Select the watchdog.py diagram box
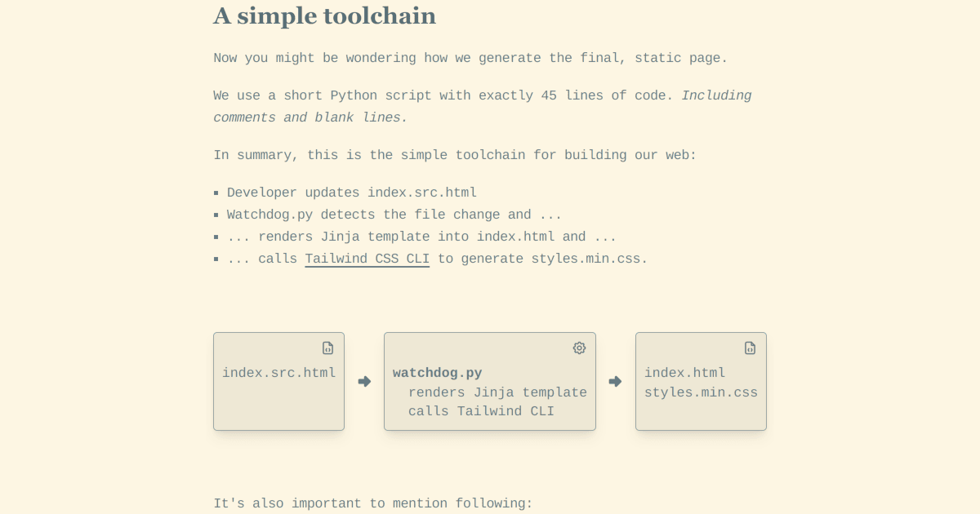Viewport: 980px width, 514px height. pyautogui.click(x=490, y=381)
